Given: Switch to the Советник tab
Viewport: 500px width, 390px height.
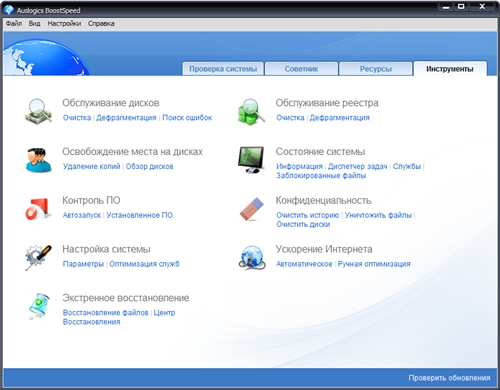Looking at the screenshot, I should click(301, 69).
